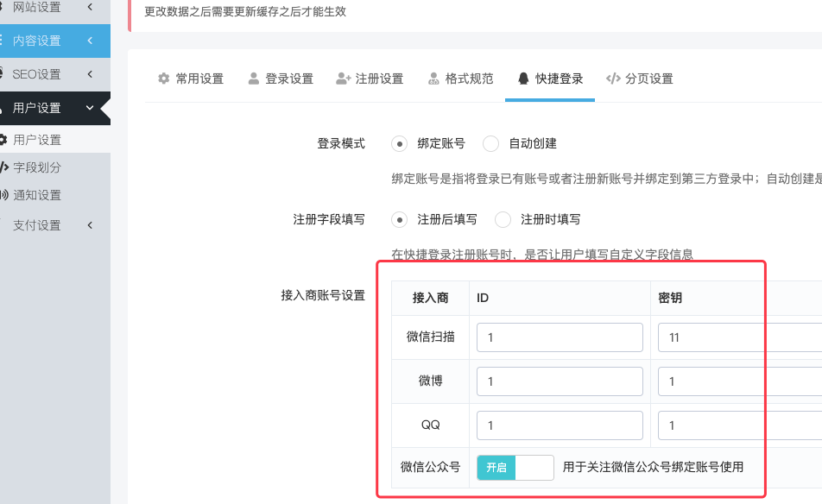
Task: Click the gear icon beside sidebar 用户设置 submenu
Action: point(3,140)
